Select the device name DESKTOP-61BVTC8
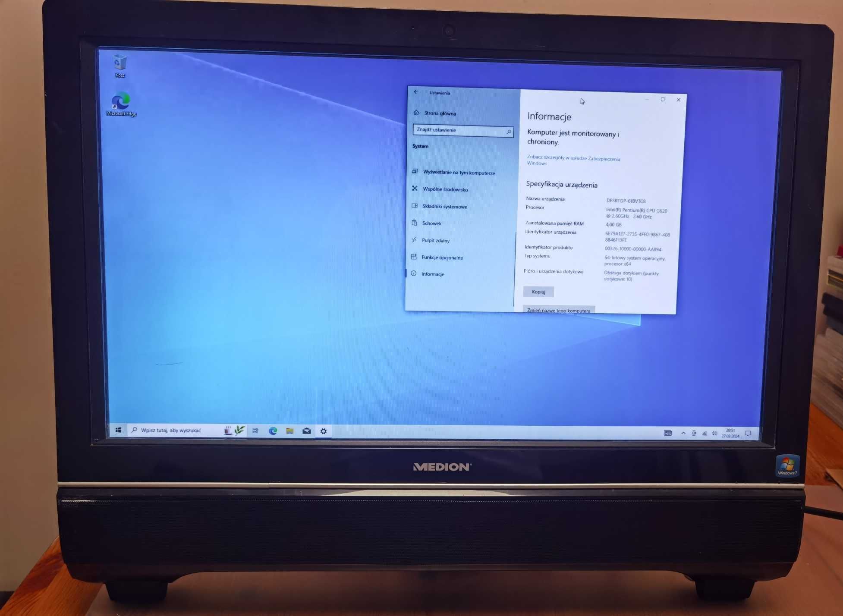The height and width of the screenshot is (616, 843). point(626,201)
